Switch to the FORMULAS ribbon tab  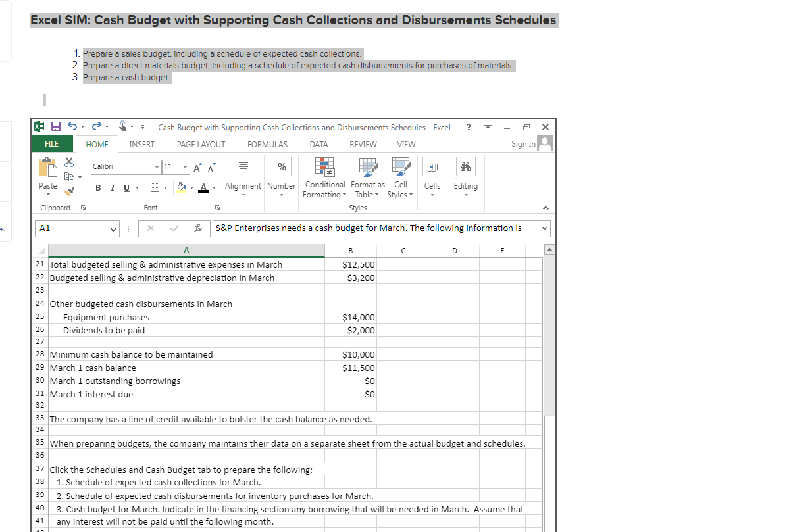tap(267, 144)
